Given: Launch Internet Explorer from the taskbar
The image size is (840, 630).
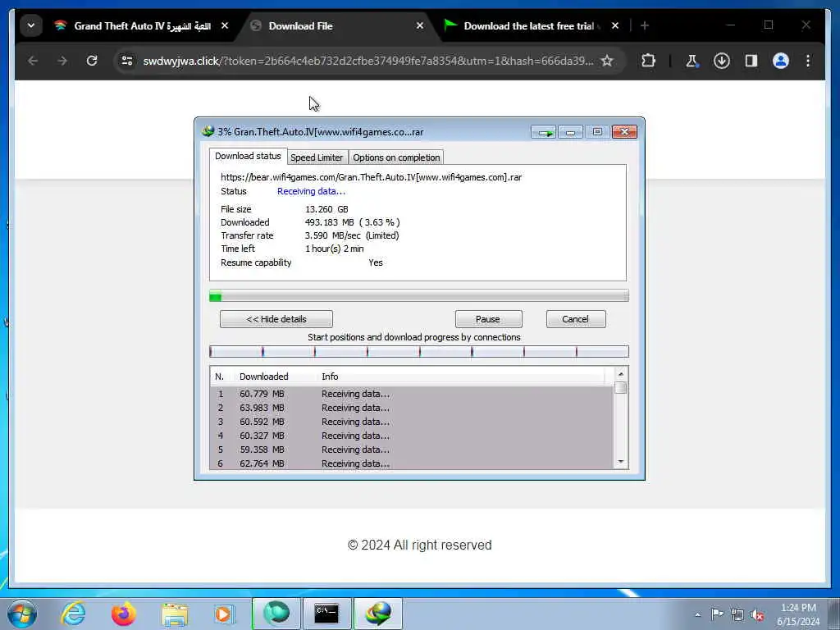Looking at the screenshot, I should click(x=73, y=614).
